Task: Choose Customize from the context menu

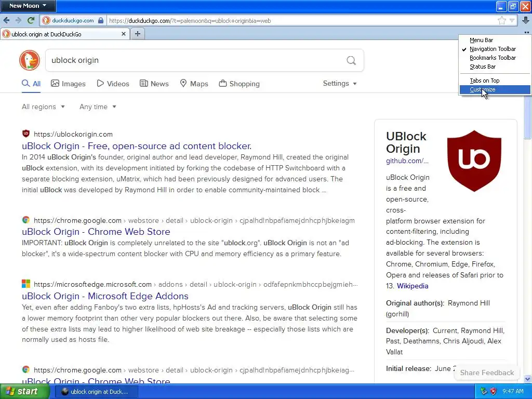Action: [x=495, y=89]
